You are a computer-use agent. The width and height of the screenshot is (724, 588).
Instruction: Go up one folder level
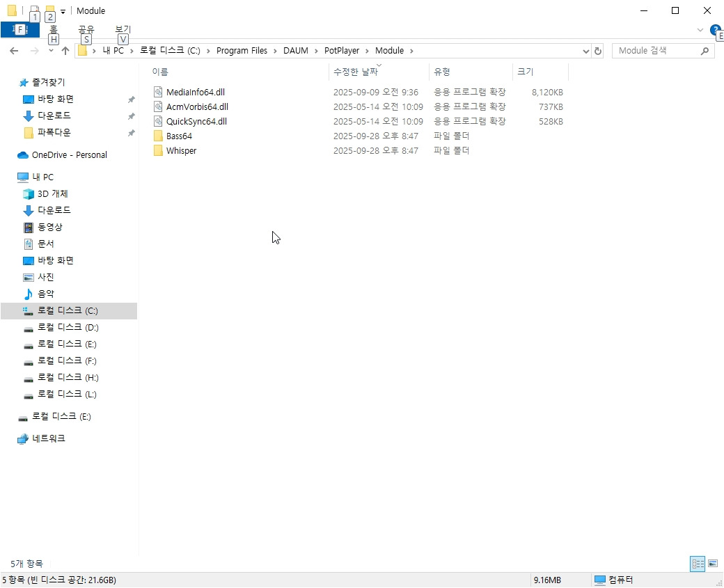coord(65,51)
